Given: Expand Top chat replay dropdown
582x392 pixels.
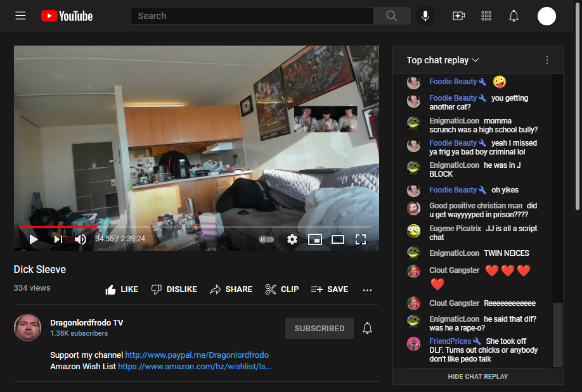Looking at the screenshot, I should point(443,60).
